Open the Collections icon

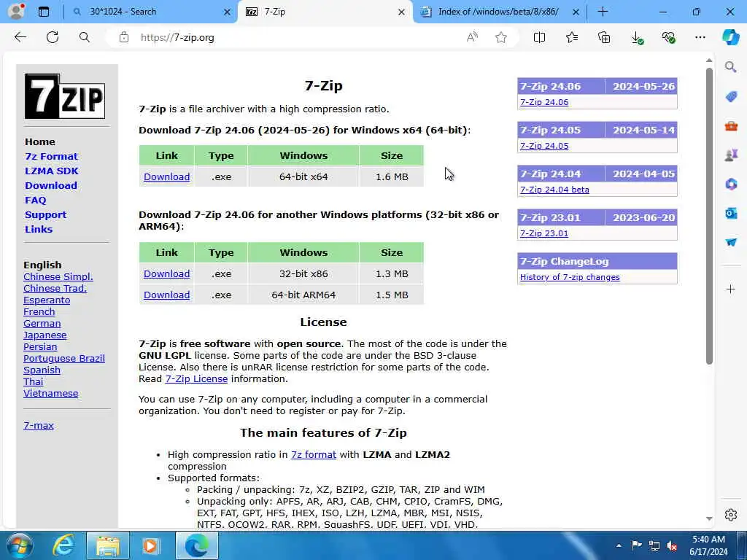(x=604, y=37)
